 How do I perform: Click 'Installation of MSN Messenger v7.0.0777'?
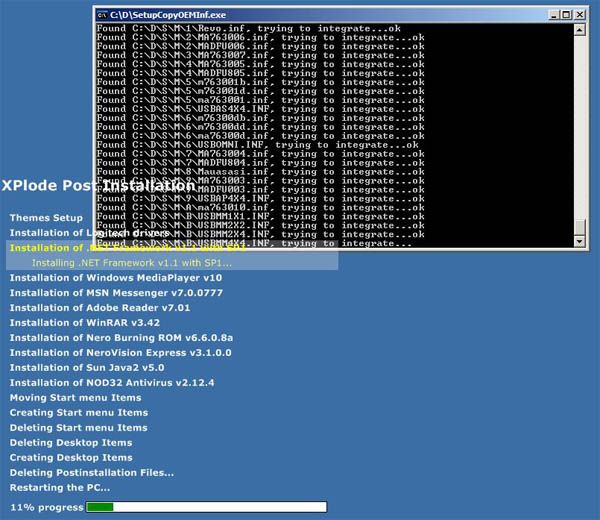pyautogui.click(x=116, y=293)
